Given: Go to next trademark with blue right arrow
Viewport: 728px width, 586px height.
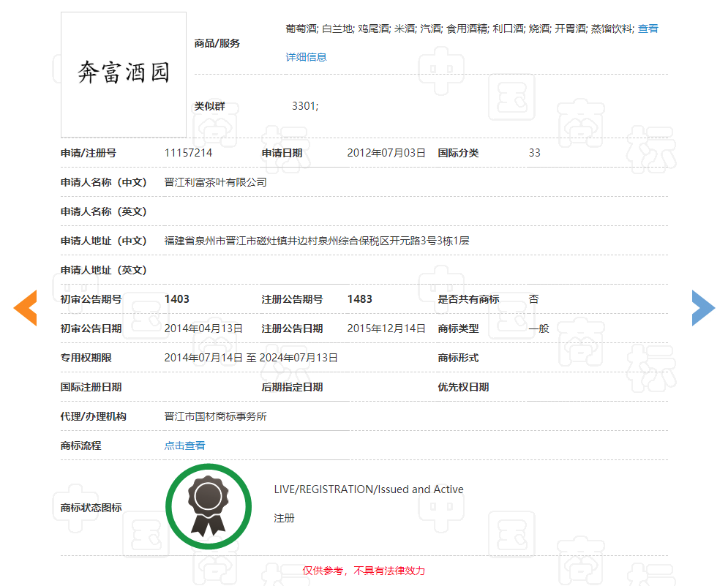Looking at the screenshot, I should click(x=703, y=308).
